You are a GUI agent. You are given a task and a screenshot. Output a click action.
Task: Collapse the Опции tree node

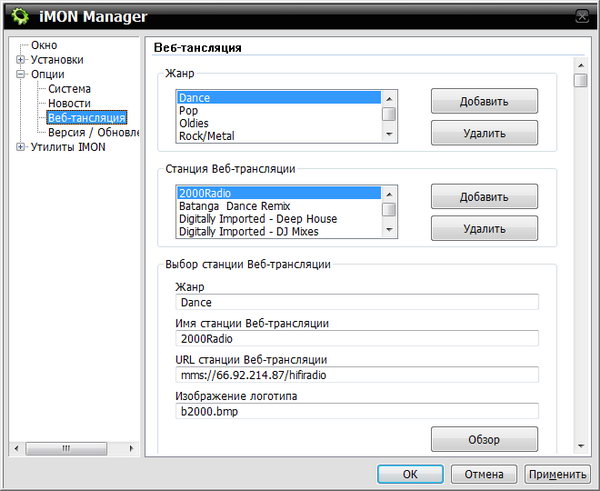click(21, 74)
